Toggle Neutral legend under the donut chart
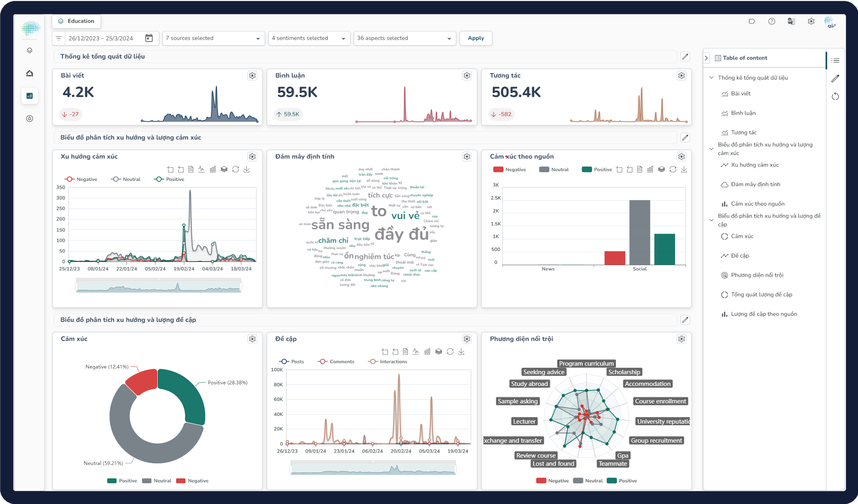 156,481
